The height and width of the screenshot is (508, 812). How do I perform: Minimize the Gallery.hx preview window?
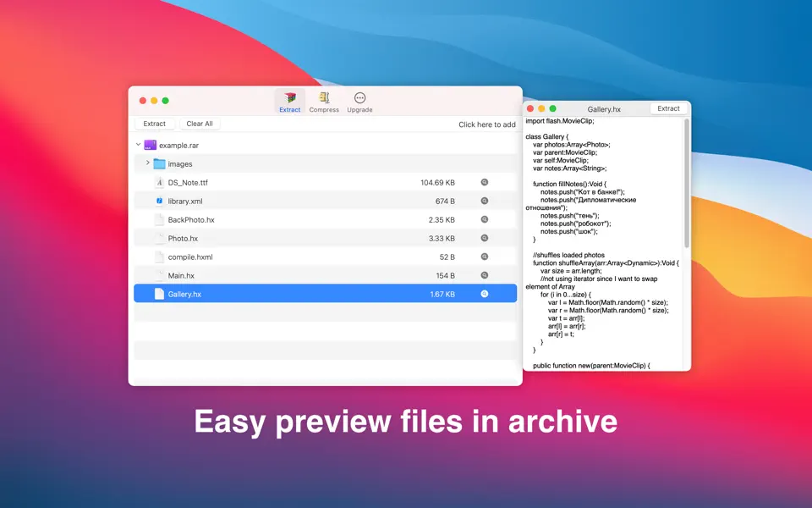coord(541,108)
